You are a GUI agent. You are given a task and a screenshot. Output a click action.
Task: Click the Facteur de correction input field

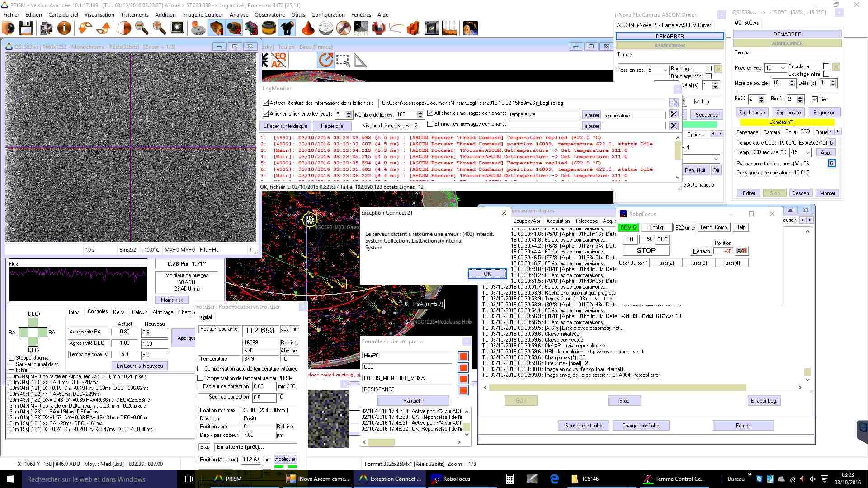coord(264,387)
